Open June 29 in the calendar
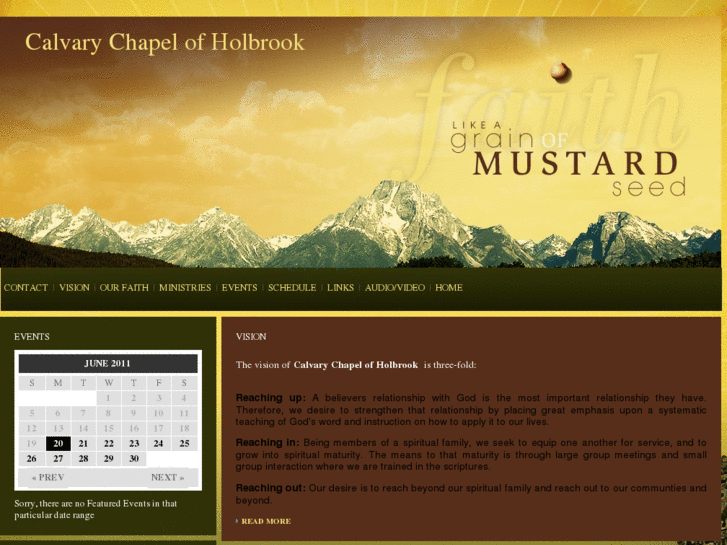The image size is (727, 545). tap(108, 459)
